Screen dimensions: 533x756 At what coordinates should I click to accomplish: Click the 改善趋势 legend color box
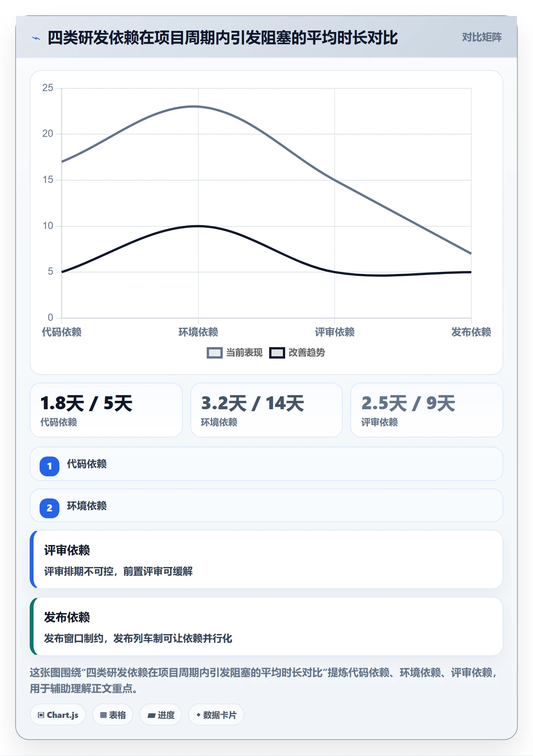coord(277,353)
